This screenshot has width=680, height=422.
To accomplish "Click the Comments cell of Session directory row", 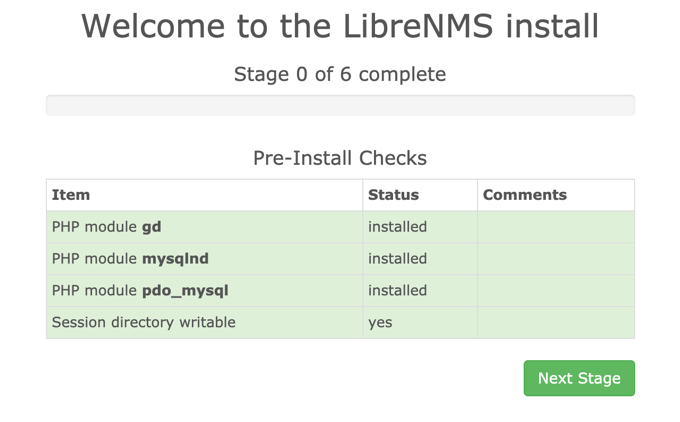I will click(555, 323).
